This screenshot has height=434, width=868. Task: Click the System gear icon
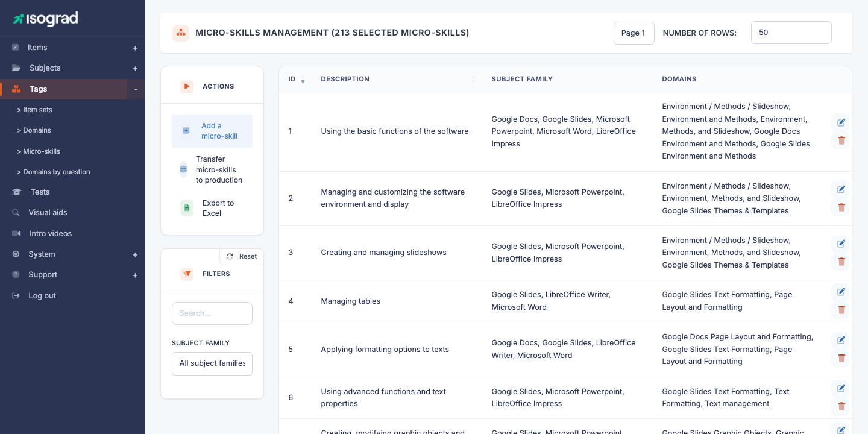click(x=16, y=254)
